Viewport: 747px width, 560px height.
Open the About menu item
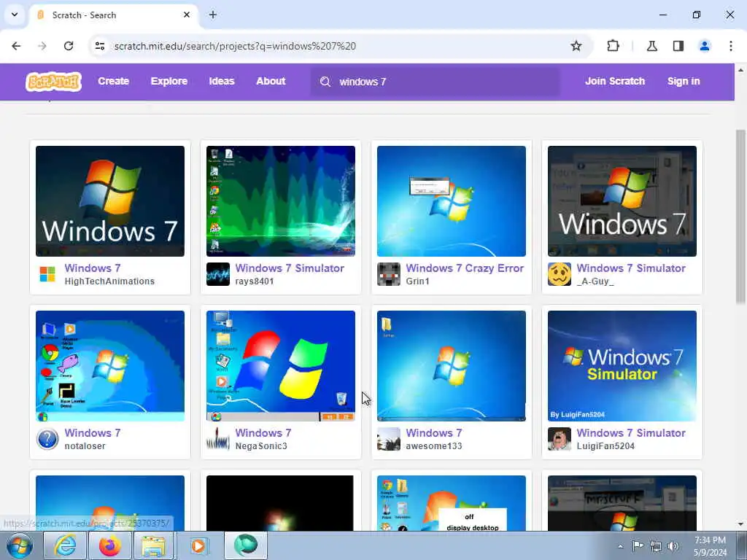(x=271, y=82)
